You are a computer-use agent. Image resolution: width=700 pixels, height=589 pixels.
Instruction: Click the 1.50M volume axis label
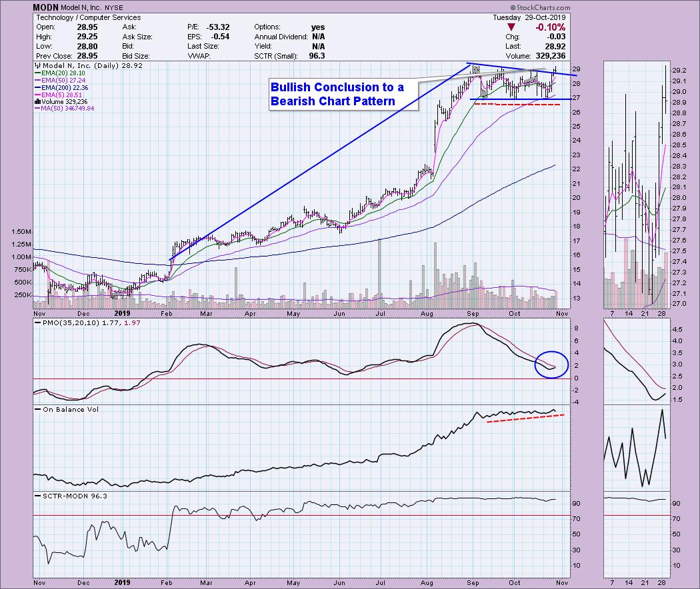21,232
